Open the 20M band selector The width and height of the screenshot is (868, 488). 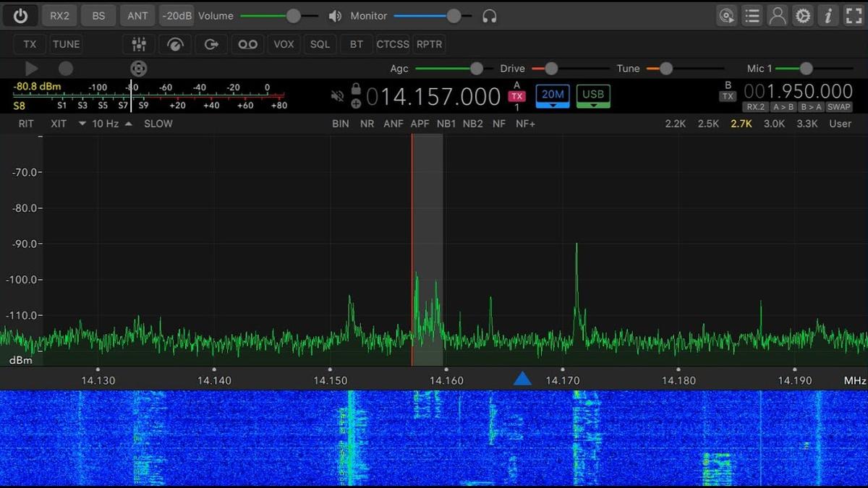click(x=552, y=95)
